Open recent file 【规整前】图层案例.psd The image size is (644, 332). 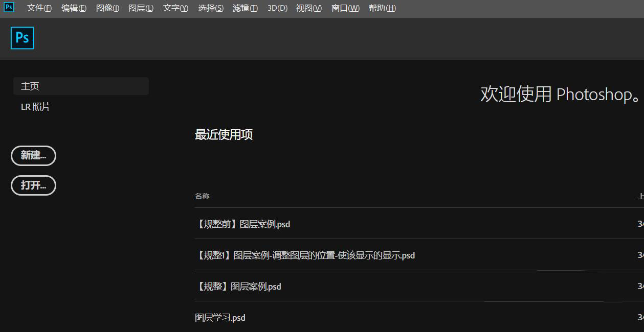tap(243, 224)
